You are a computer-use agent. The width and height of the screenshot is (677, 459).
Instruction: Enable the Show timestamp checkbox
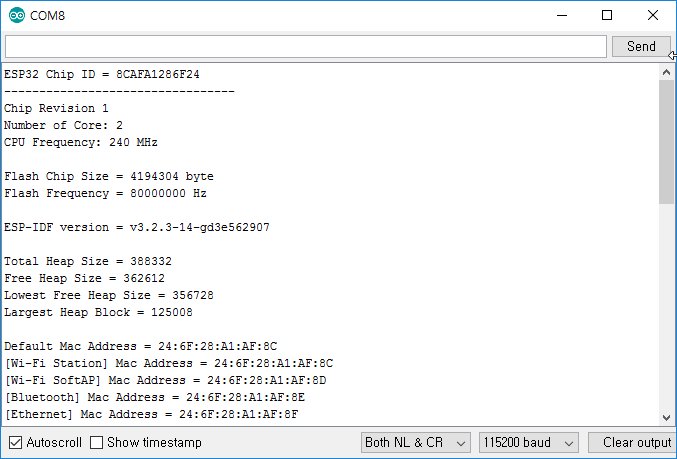[96, 443]
